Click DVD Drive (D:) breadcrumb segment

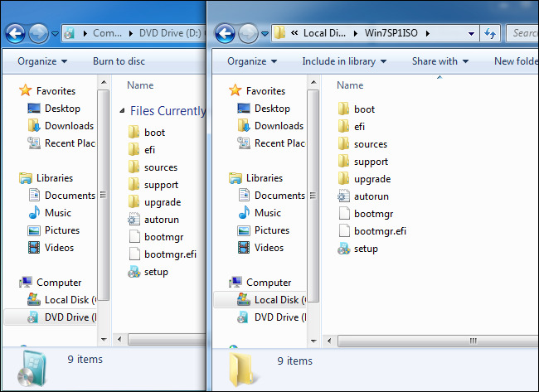(170, 33)
